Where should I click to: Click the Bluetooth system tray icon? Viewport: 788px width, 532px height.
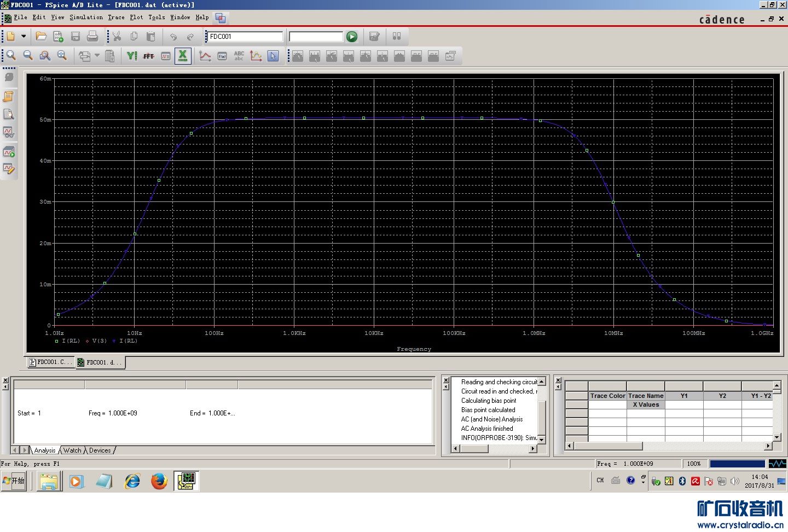(x=682, y=481)
